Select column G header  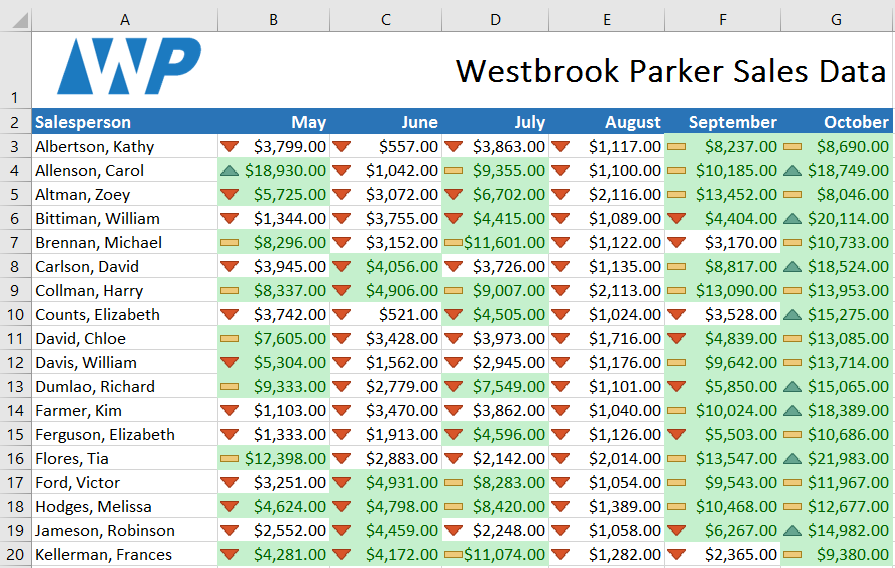click(x=836, y=19)
